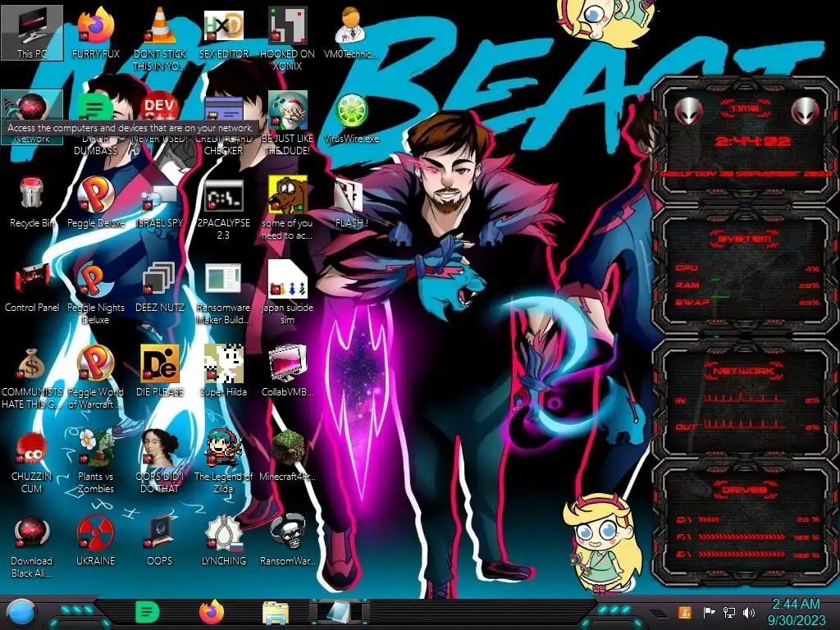
Task: Click the SYSTEM header in gadget
Action: tap(745, 239)
